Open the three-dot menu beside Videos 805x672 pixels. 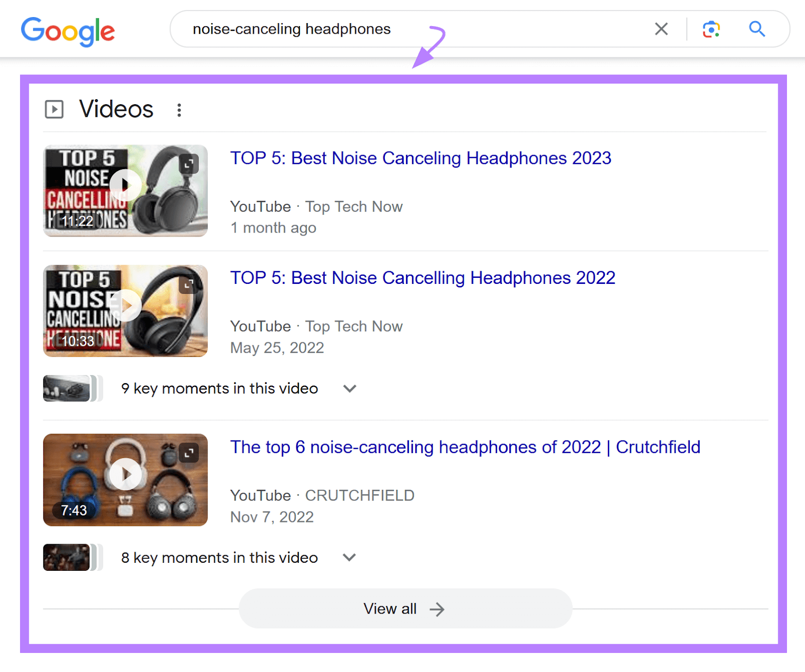(x=179, y=110)
